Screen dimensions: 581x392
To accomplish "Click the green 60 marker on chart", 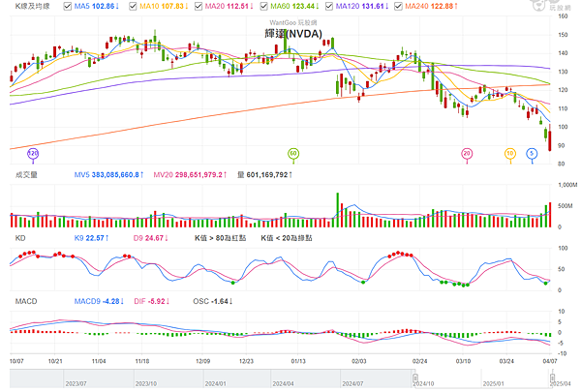I will pos(293,153).
